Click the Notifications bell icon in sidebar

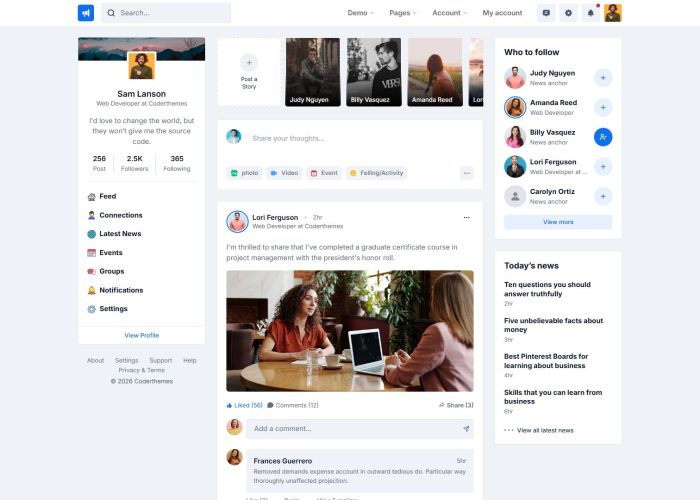[x=92, y=290]
